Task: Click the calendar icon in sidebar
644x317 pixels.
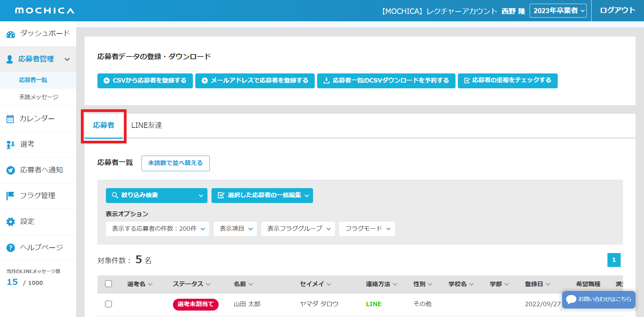Action: [x=10, y=119]
